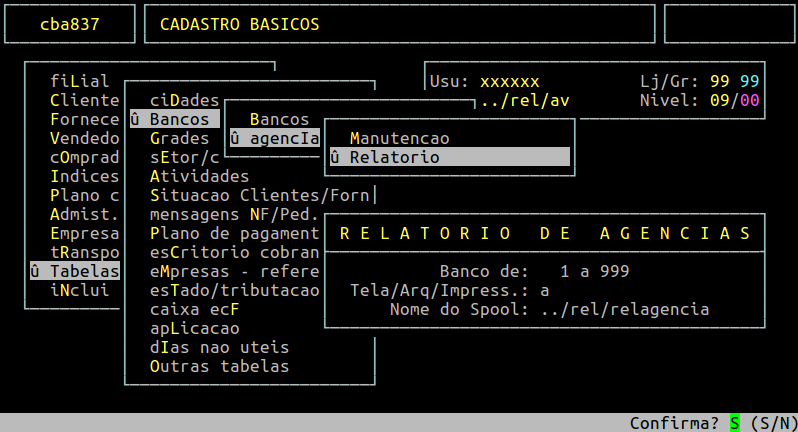Select the agencIa submenu item
798x432 pixels.
tap(275, 138)
